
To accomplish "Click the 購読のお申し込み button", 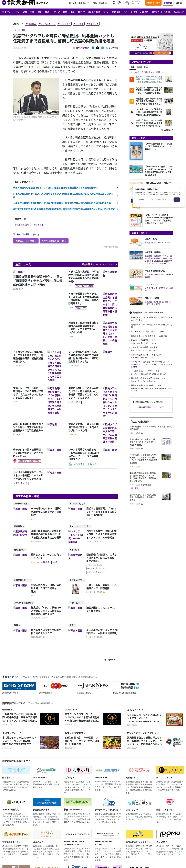I will coord(154,3).
